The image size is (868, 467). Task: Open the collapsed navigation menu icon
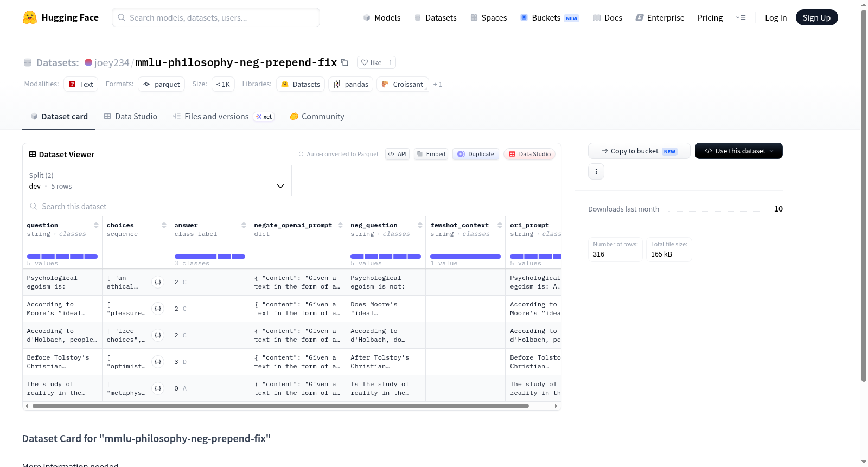pos(741,17)
